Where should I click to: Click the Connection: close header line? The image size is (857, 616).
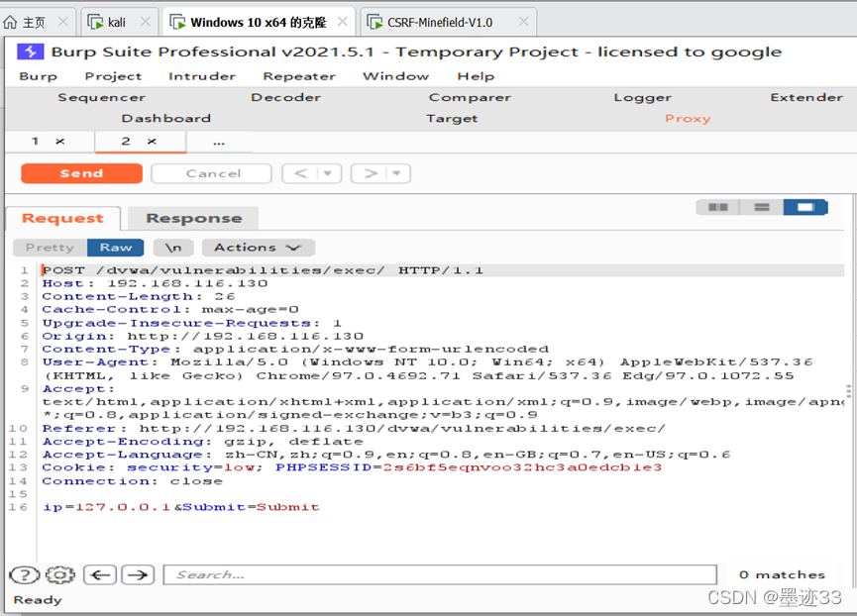pyautogui.click(x=133, y=481)
